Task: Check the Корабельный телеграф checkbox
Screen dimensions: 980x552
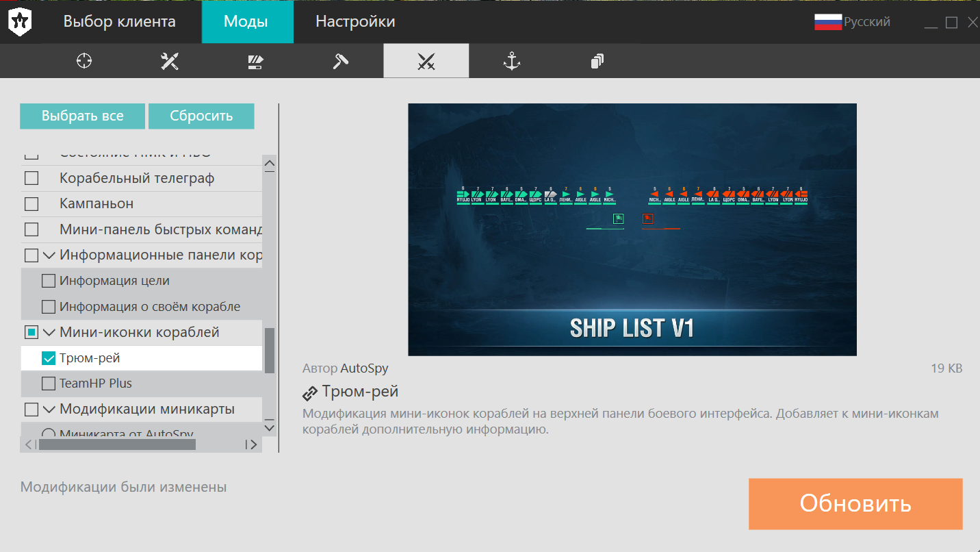Action: pos(31,178)
